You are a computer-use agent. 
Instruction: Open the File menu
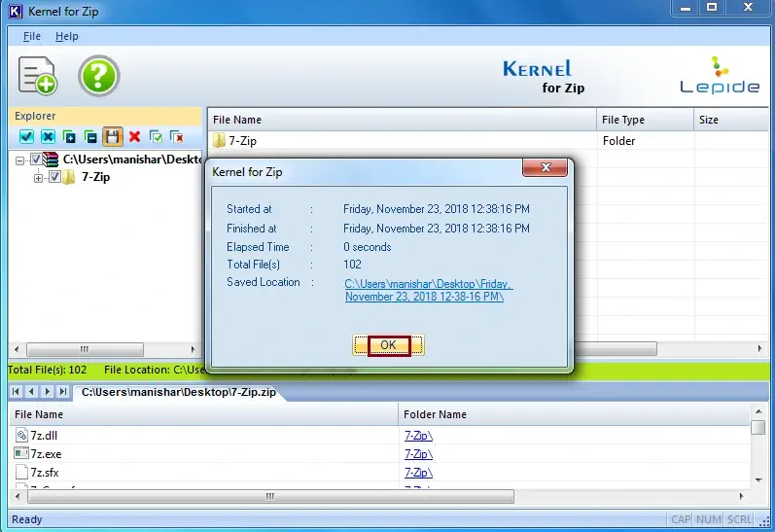point(32,36)
